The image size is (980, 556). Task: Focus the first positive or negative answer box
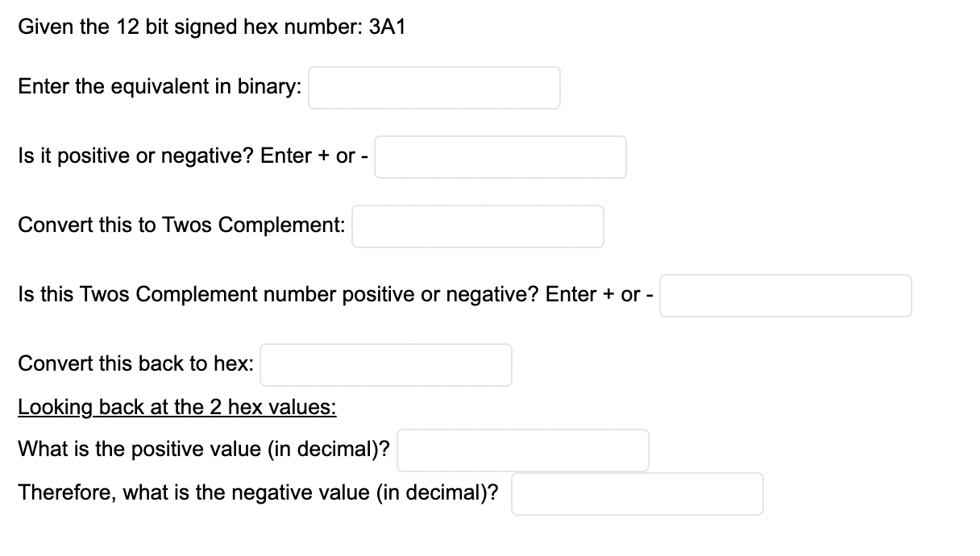(x=500, y=157)
